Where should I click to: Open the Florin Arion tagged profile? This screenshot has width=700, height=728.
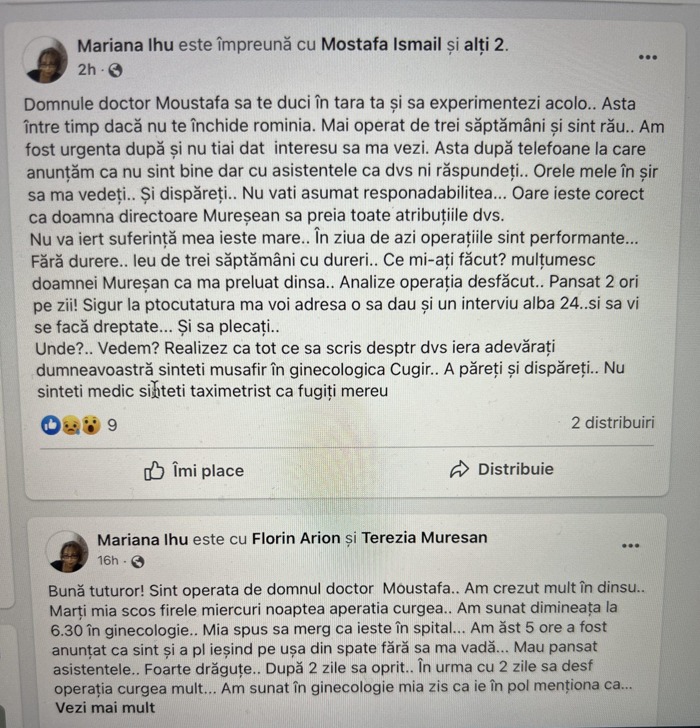tap(296, 538)
